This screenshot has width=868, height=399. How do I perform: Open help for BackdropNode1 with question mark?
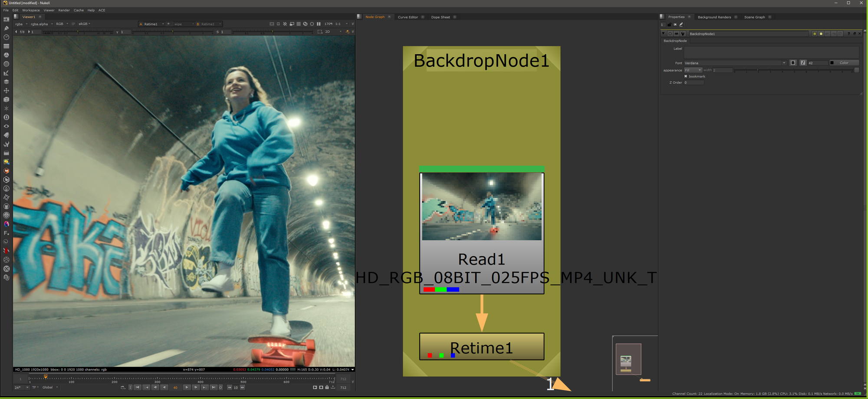(x=848, y=34)
